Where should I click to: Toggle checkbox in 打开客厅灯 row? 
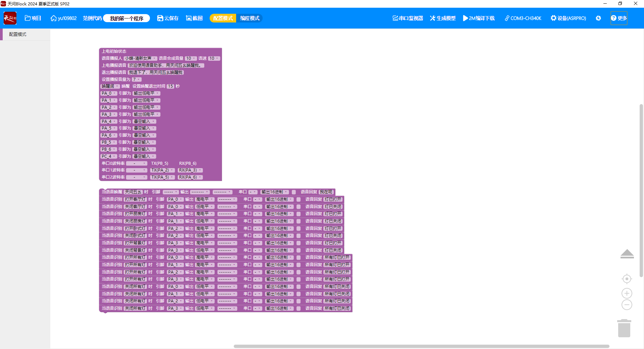(x=299, y=199)
